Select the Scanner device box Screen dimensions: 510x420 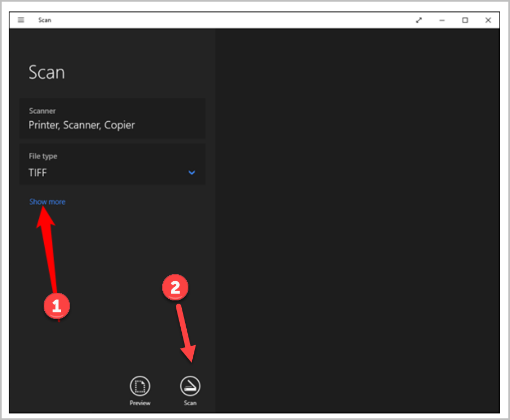112,119
